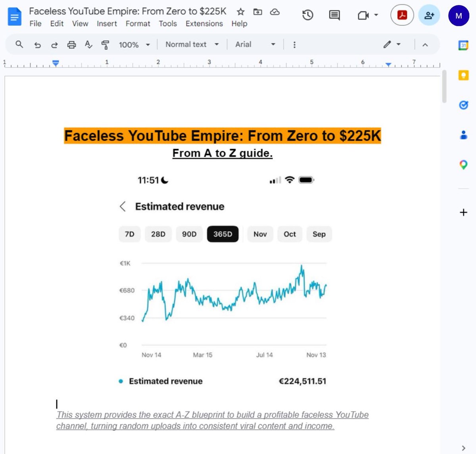
Task: Open the Arial font dropdown
Action: coord(255,44)
